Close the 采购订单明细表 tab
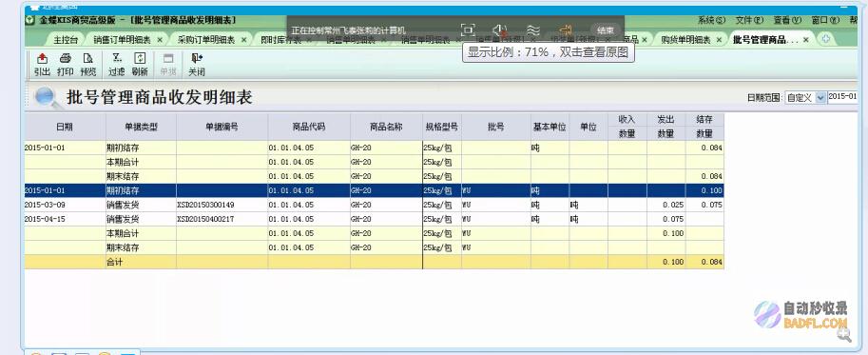Image resolution: width=868 pixels, height=355 pixels. [243, 40]
